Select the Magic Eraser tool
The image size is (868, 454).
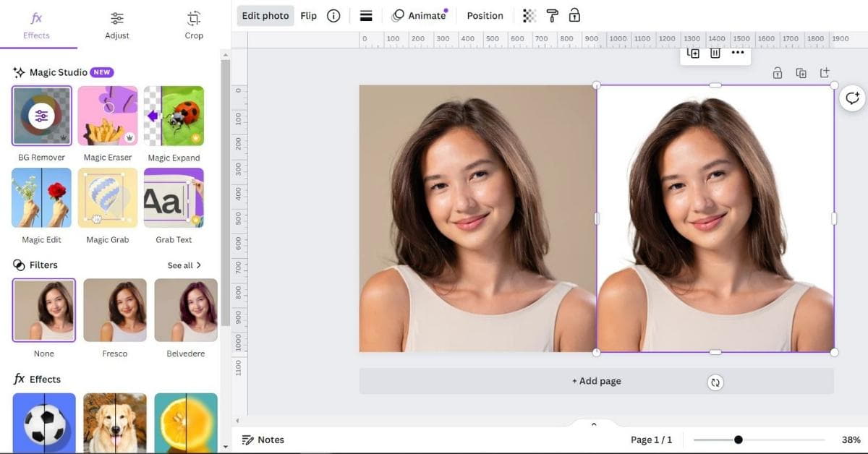click(x=108, y=116)
